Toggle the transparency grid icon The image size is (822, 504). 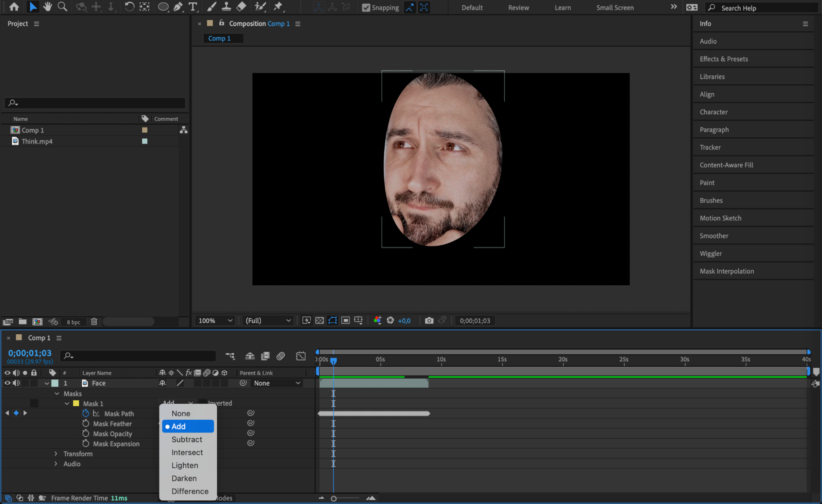tap(320, 321)
